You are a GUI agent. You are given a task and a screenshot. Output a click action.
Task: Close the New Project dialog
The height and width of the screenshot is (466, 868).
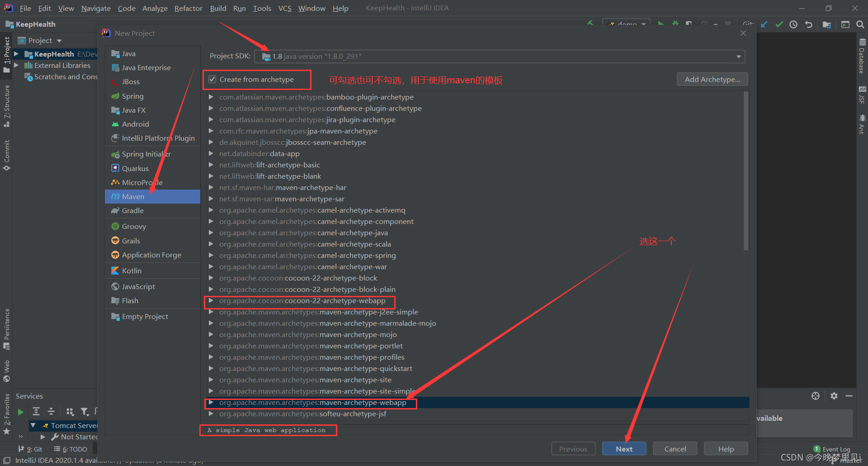coord(743,33)
